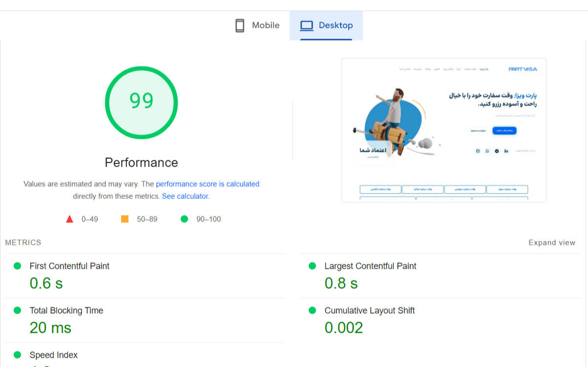
Task: Select the Desktop tab
Action: 326,25
